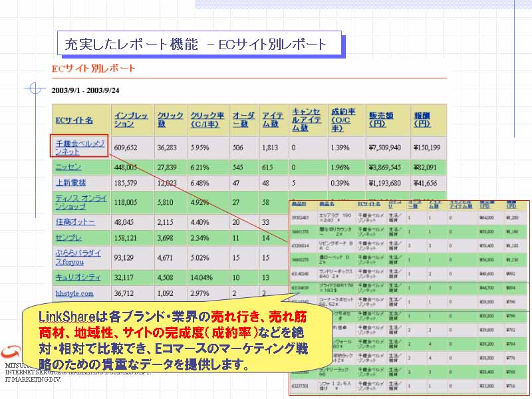
Task: Click the sales amount ¥1,193,680
Action: point(385,183)
